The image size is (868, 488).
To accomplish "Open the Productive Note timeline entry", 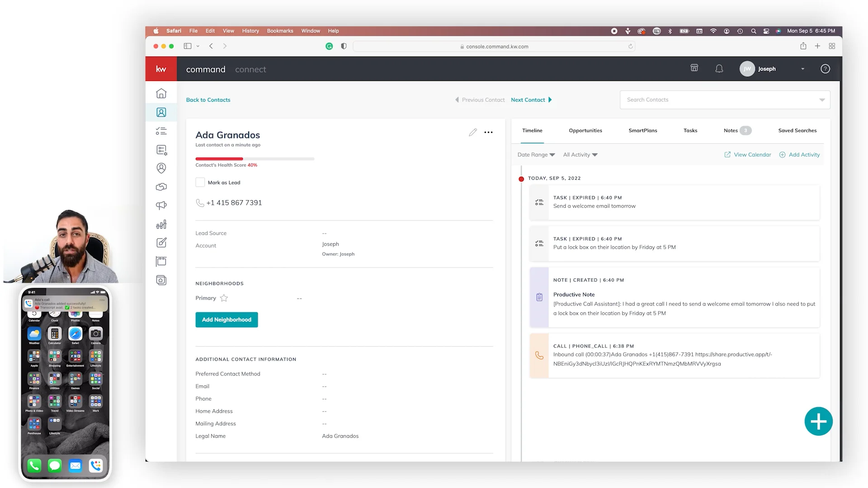I will pyautogui.click(x=674, y=297).
